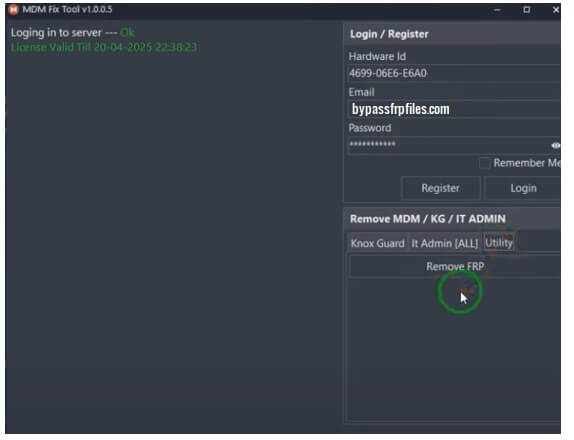The width and height of the screenshot is (574, 440).
Task: Enable the Remember Me checkbox
Action: coord(484,163)
